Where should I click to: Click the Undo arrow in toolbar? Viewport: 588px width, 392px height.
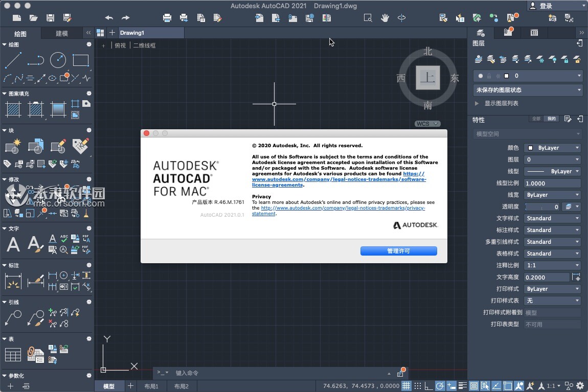click(109, 17)
